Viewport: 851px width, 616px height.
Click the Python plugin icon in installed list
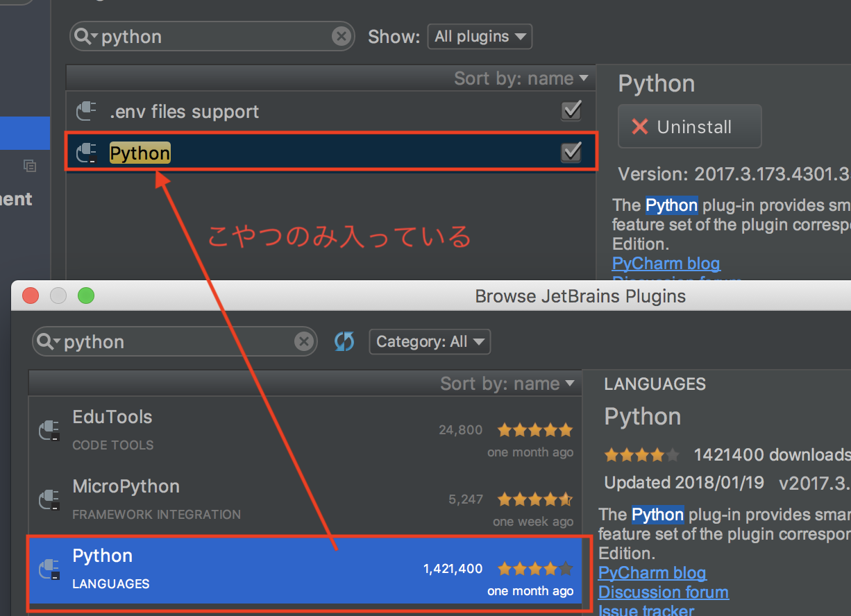(x=87, y=153)
